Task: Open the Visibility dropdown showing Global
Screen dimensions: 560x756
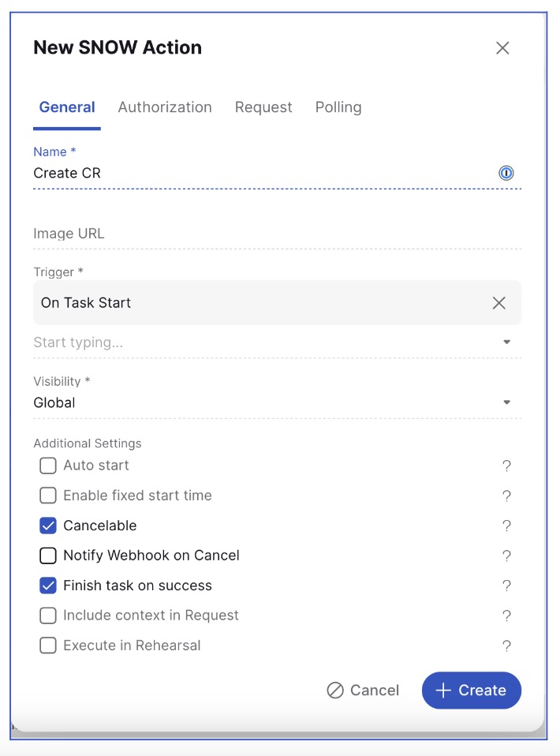Action: click(x=277, y=402)
